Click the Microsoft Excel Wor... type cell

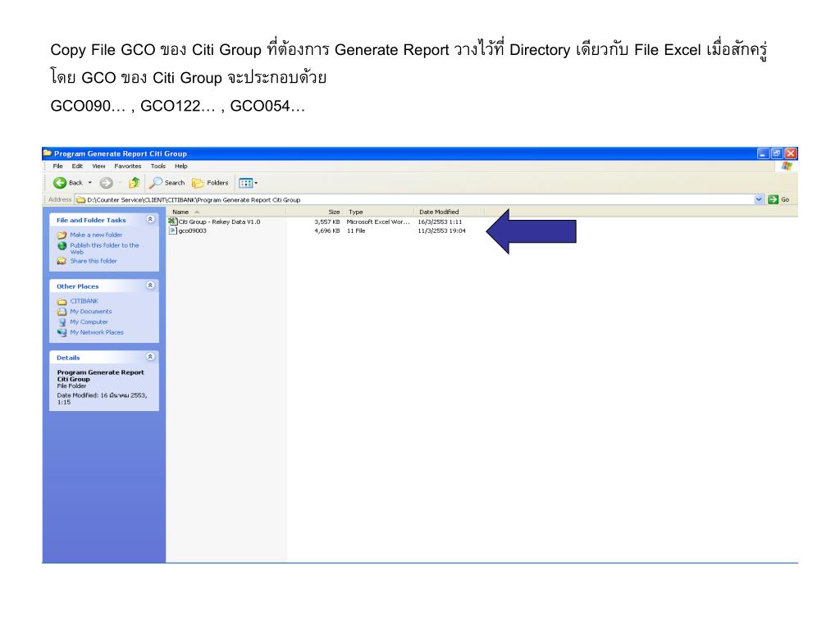coord(377,221)
